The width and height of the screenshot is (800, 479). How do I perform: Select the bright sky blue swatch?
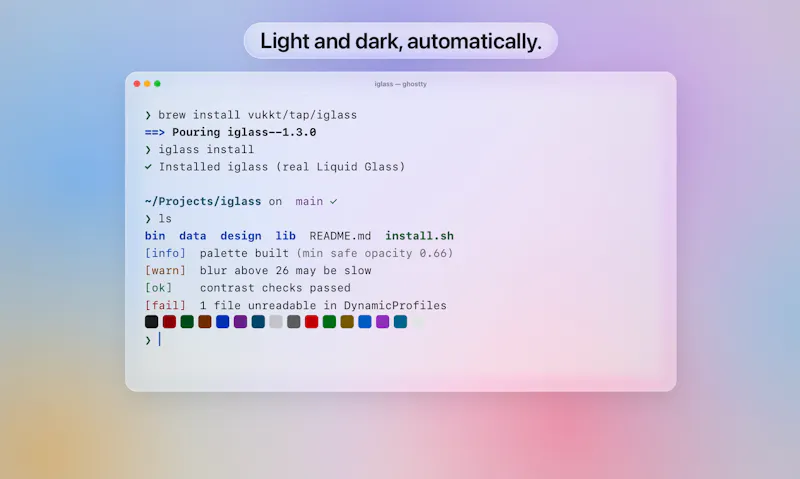point(365,322)
